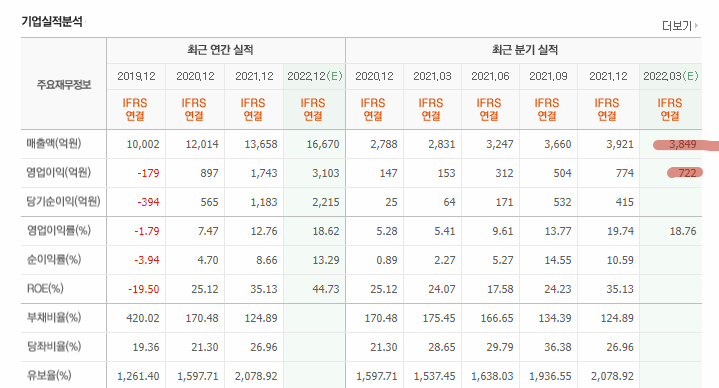Click the 당기순이익(억원) row label

pos(63,201)
